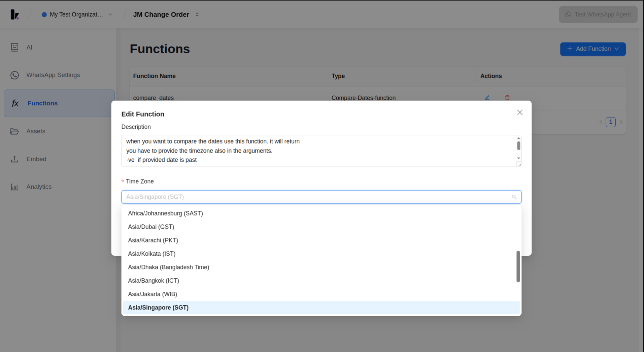644x352 pixels.
Task: Choose Asia/Bangkok (ICT) option
Action: (x=321, y=281)
